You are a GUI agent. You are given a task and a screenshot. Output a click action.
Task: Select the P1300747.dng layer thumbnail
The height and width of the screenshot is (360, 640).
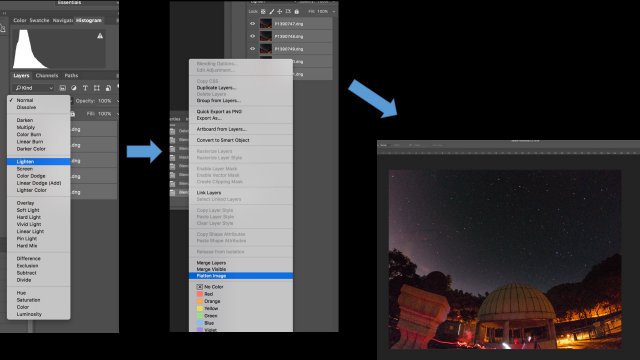point(266,24)
